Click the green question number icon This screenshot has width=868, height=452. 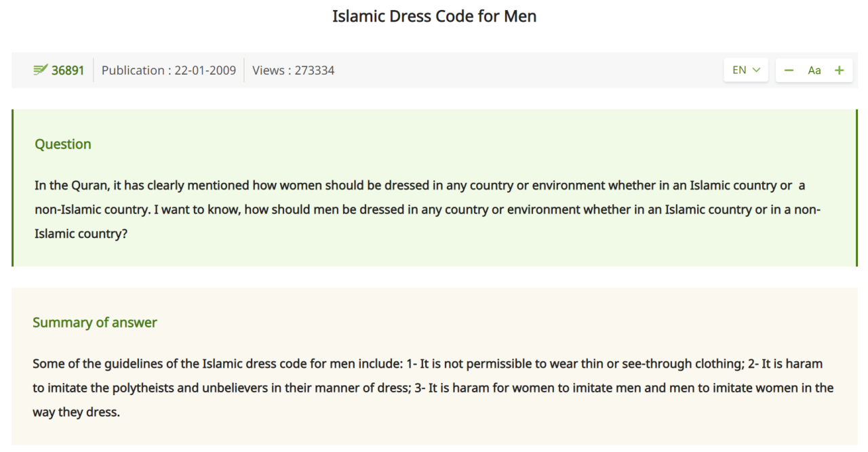pyautogui.click(x=40, y=70)
